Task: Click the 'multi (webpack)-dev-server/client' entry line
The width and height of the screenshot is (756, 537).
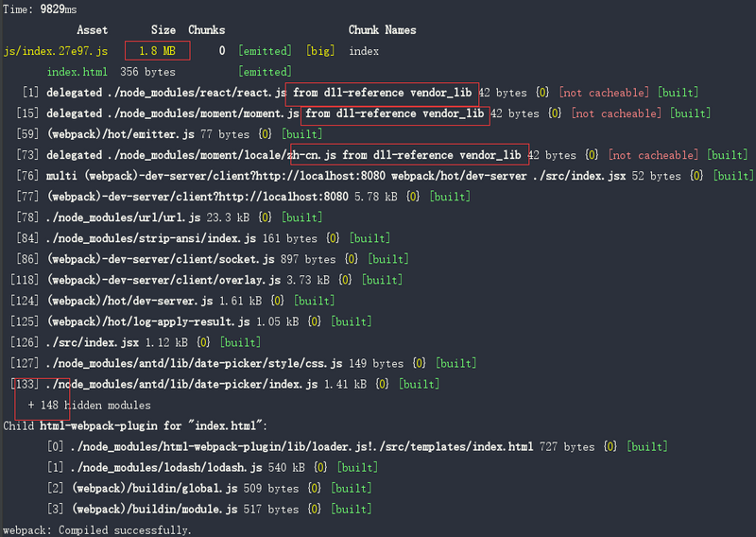Action: (385, 176)
